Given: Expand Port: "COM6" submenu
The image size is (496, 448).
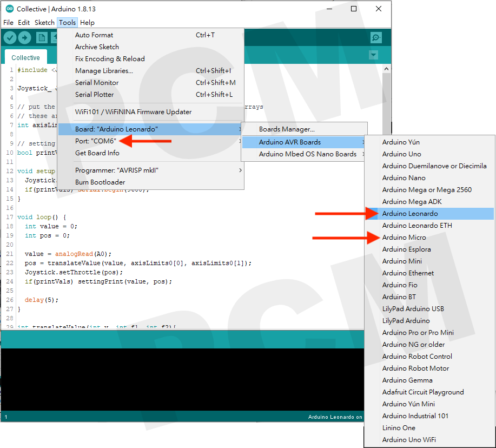Looking at the screenshot, I should click(x=150, y=141).
